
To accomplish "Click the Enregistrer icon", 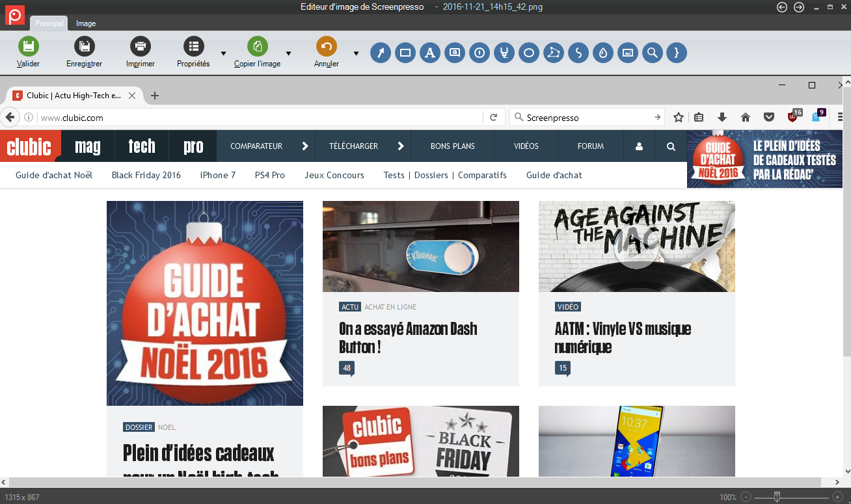I will [84, 46].
